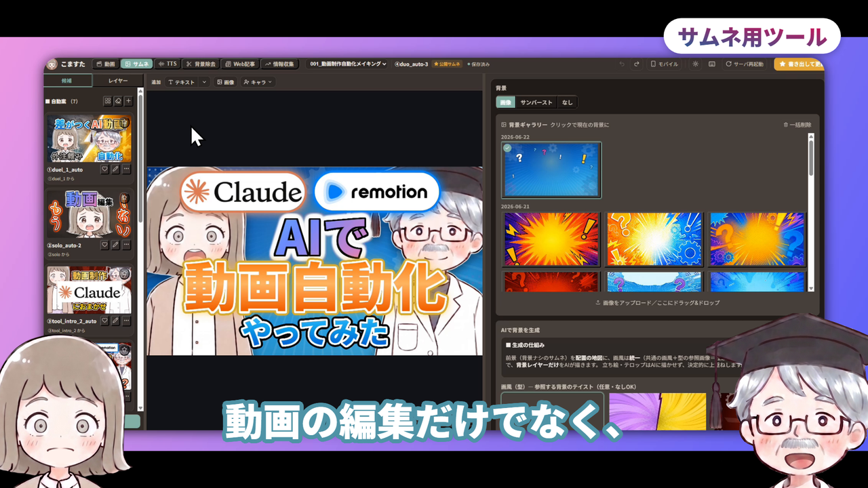The height and width of the screenshot is (488, 868).
Task: Click the plus icon in 自動案
Action: pos(128,101)
